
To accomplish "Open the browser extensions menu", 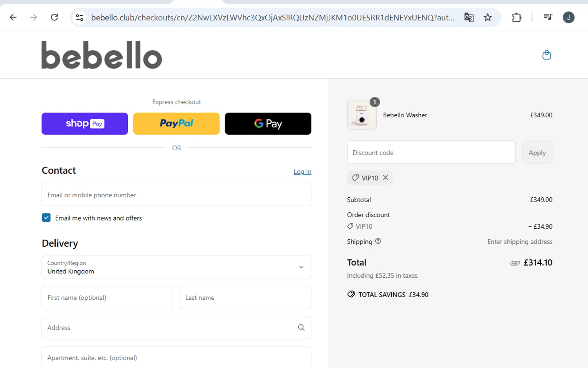I will pyautogui.click(x=517, y=17).
